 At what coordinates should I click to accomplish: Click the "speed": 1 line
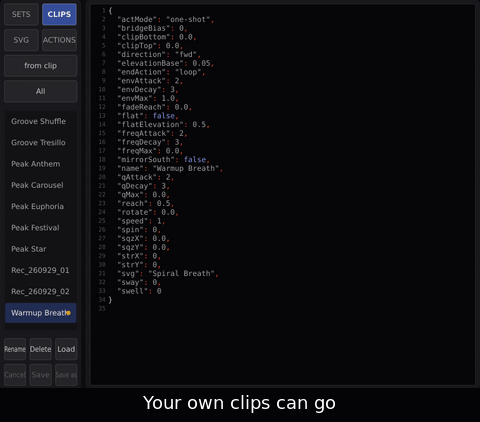pyautogui.click(x=141, y=221)
